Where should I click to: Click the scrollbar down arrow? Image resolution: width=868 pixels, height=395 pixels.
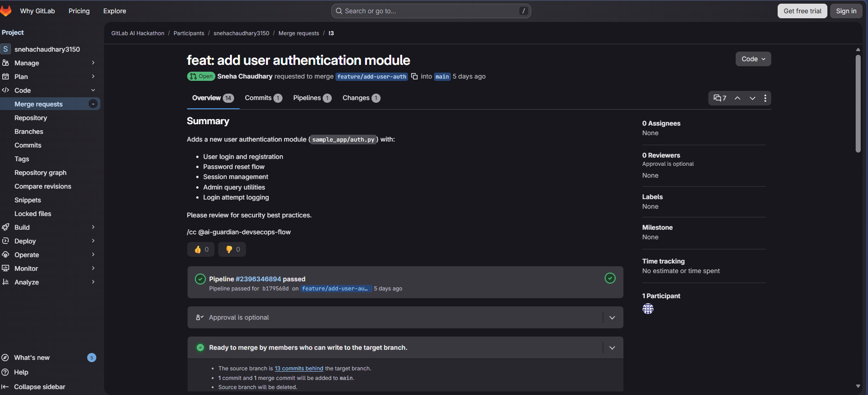click(x=858, y=386)
